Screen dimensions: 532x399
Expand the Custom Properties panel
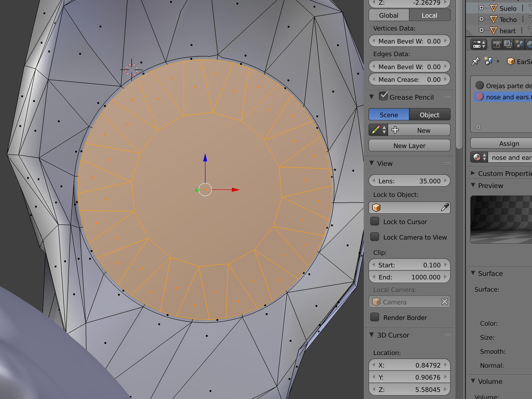coord(473,173)
